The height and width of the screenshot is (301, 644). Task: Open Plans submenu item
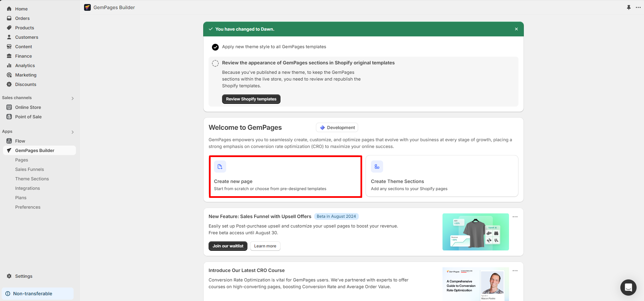click(21, 198)
